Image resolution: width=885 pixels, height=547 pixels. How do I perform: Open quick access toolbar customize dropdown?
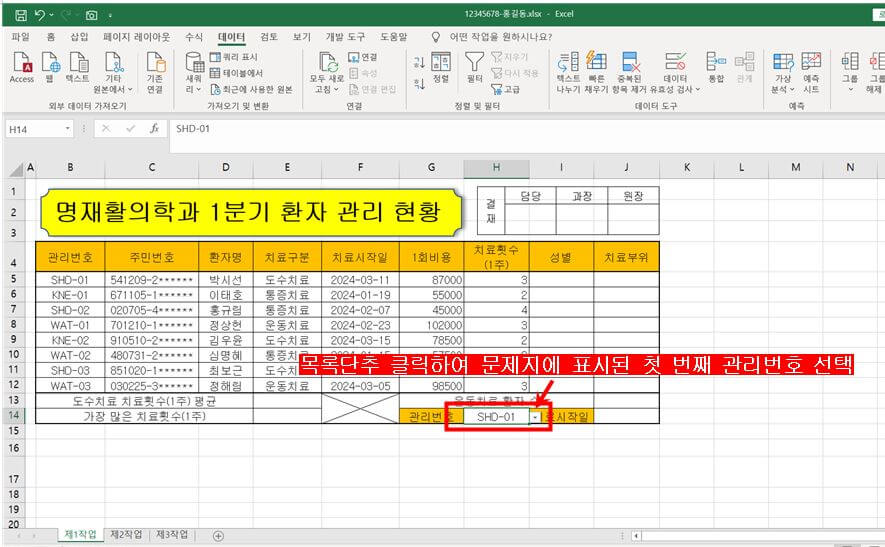[110, 15]
